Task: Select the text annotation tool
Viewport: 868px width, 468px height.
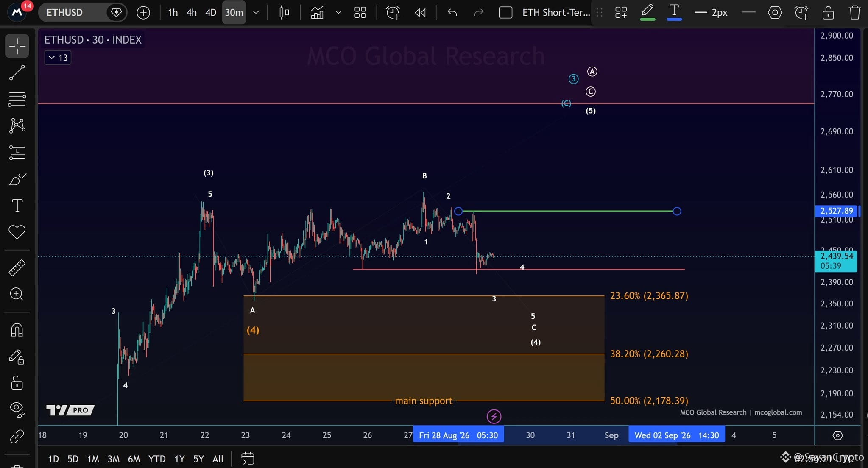Action: pos(17,206)
